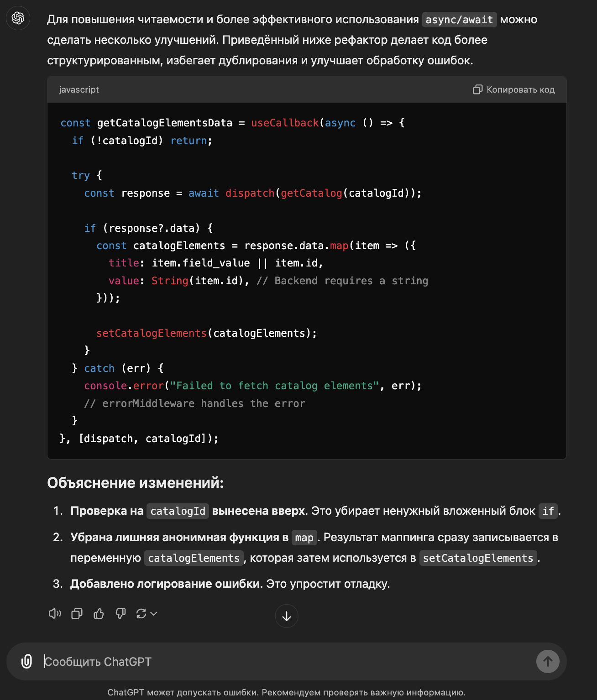Click the inline "map" code chip
The width and height of the screenshot is (597, 700).
(x=304, y=538)
